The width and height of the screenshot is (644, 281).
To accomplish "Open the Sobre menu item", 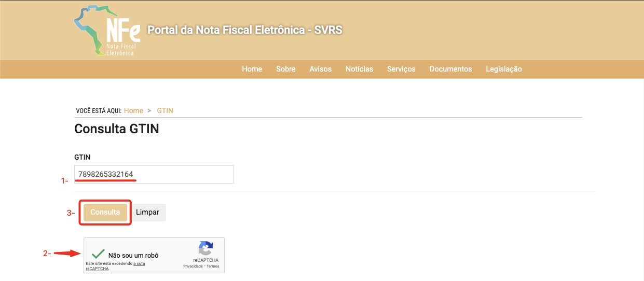I will point(286,69).
